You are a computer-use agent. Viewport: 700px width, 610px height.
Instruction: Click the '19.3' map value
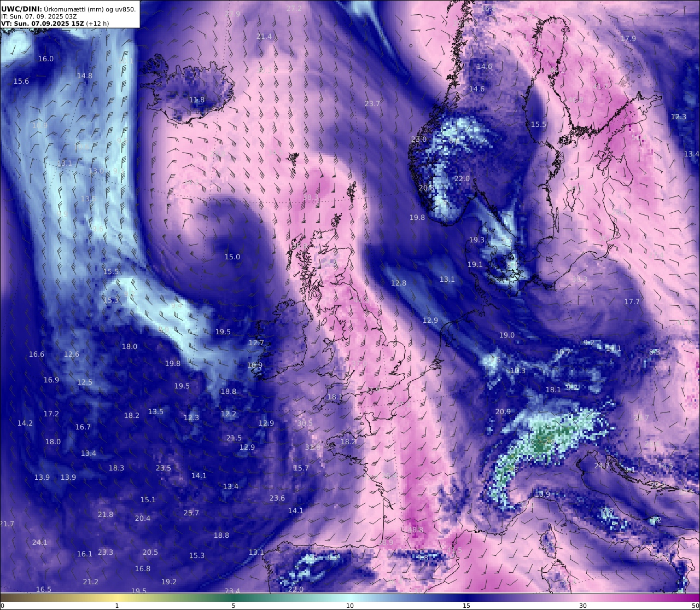pos(477,240)
